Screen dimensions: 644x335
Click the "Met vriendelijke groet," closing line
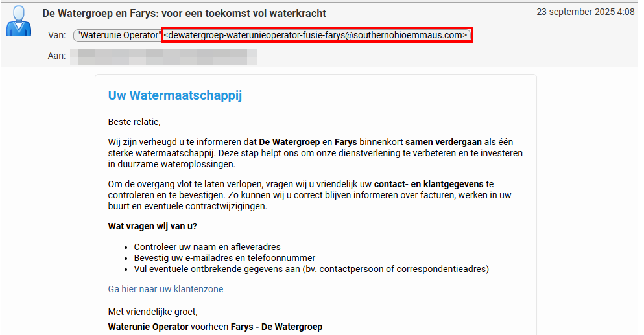click(x=152, y=311)
